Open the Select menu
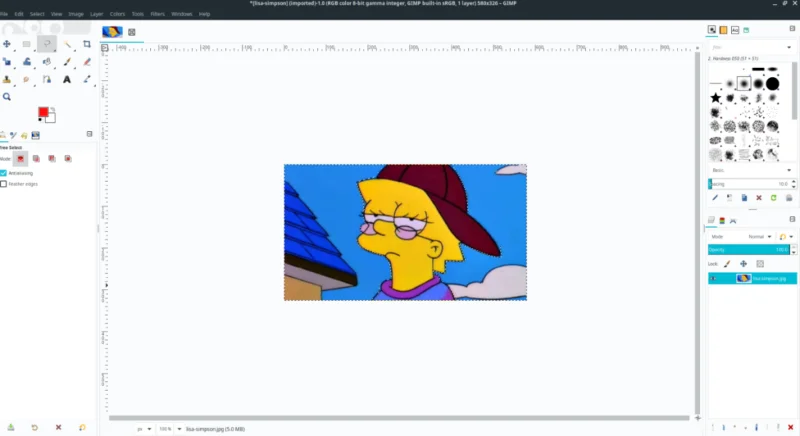This screenshot has width=800, height=436. [37, 14]
